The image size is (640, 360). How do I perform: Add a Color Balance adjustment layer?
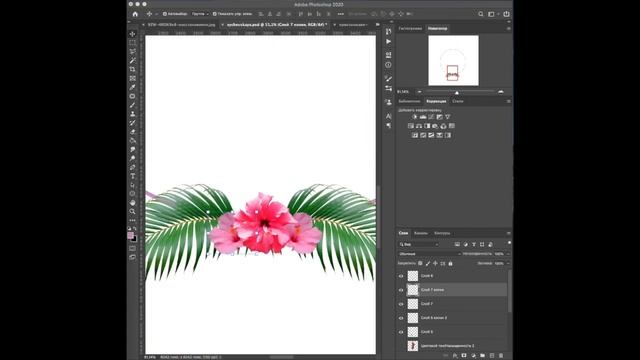coord(419,126)
